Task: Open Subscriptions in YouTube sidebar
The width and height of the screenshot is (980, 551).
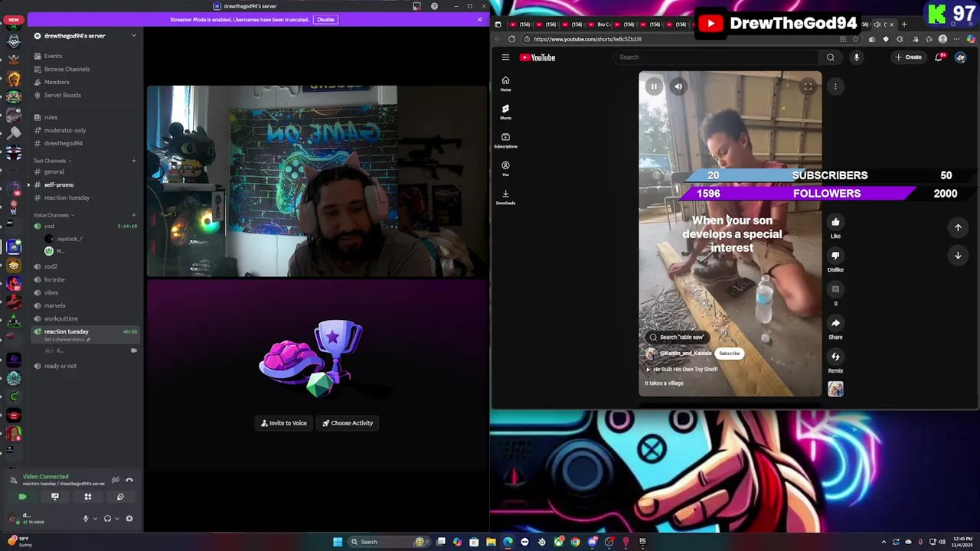Action: click(505, 140)
